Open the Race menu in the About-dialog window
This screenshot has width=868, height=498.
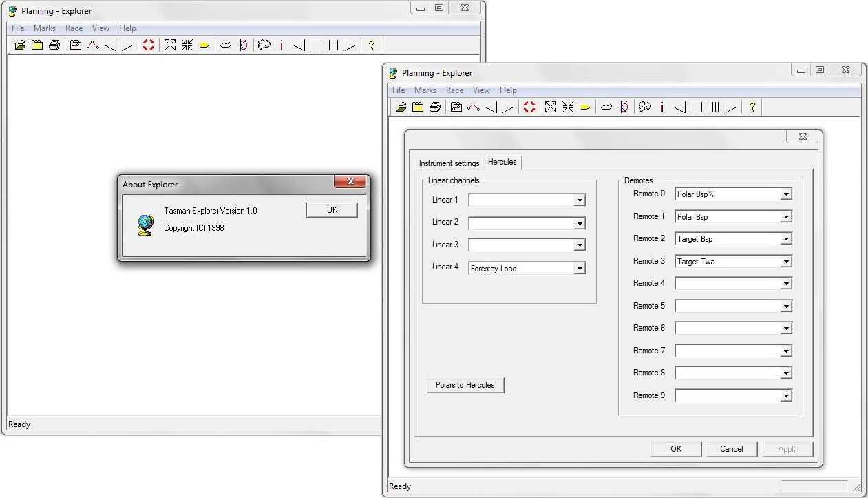tap(74, 28)
